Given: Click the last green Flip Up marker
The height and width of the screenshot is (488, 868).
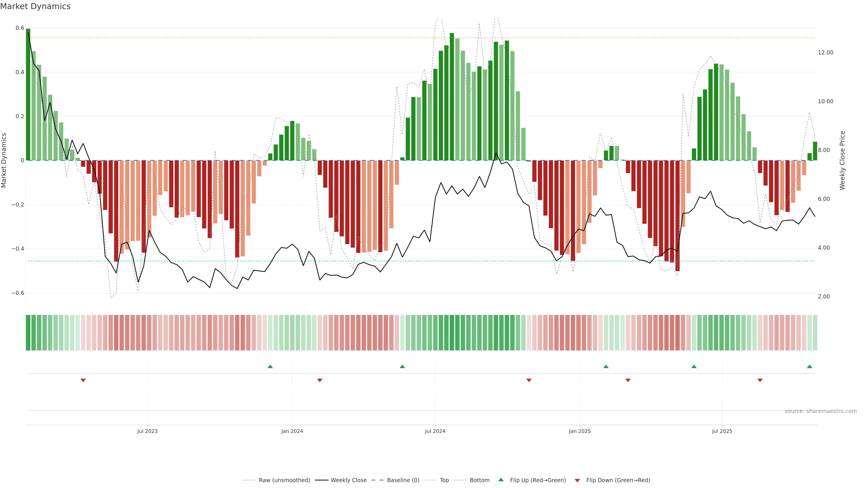Looking at the screenshot, I should click(x=809, y=366).
